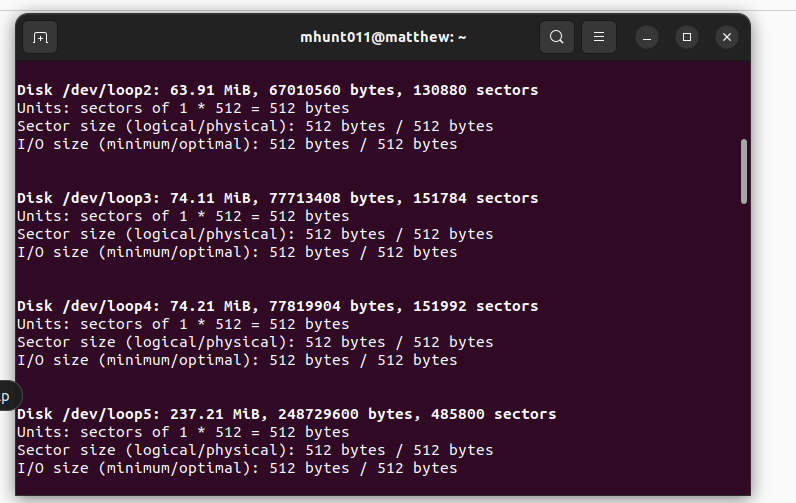Open the hamburger main menu

click(599, 37)
